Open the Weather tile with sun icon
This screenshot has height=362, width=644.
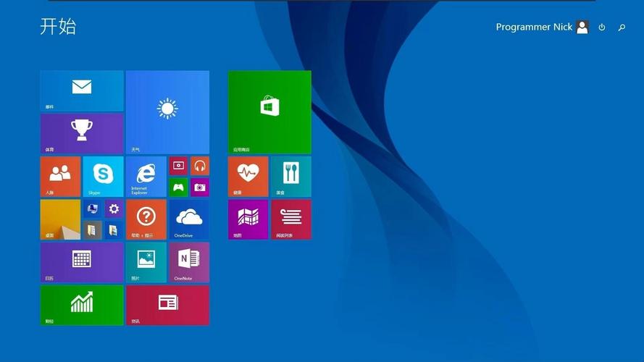(x=167, y=112)
